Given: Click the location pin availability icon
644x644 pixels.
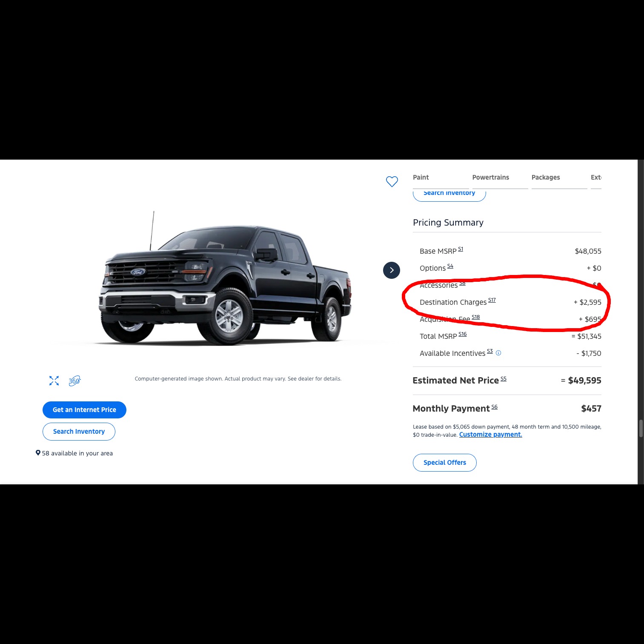Looking at the screenshot, I should pos(38,453).
